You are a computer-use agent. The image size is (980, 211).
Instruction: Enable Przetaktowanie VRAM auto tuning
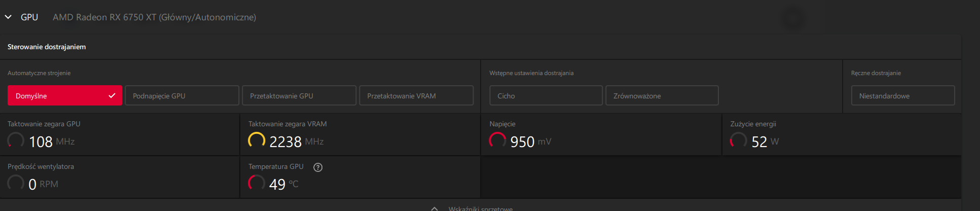pos(416,96)
